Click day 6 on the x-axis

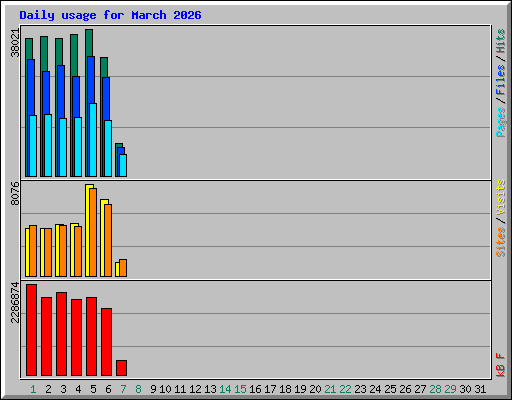point(108,389)
